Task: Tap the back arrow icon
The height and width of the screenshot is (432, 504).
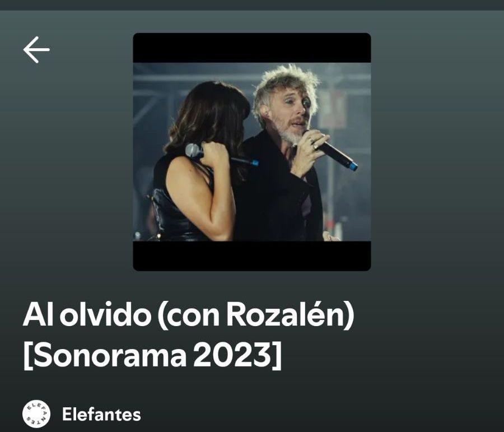Action: (x=36, y=49)
